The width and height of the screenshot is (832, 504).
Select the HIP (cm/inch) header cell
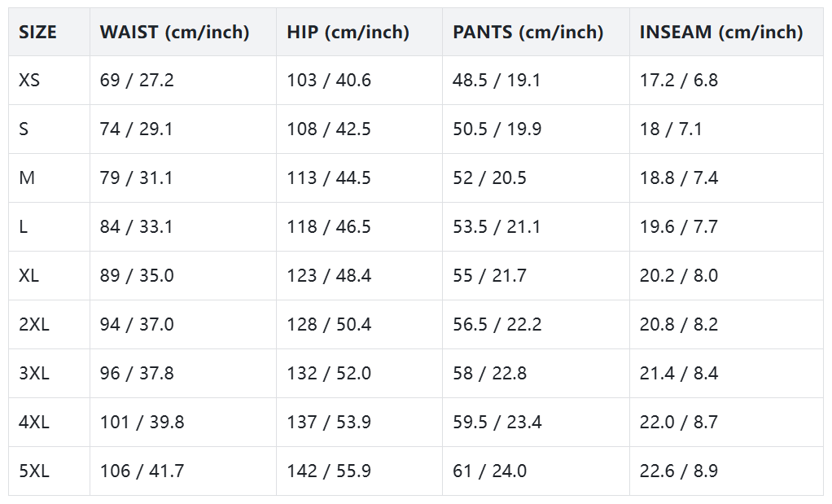pyautogui.click(x=348, y=33)
